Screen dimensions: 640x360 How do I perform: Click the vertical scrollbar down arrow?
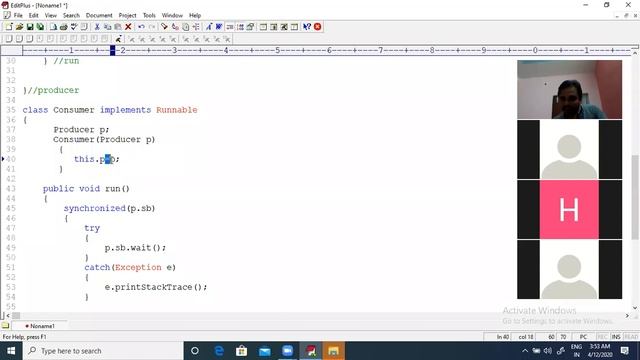[x=635, y=308]
